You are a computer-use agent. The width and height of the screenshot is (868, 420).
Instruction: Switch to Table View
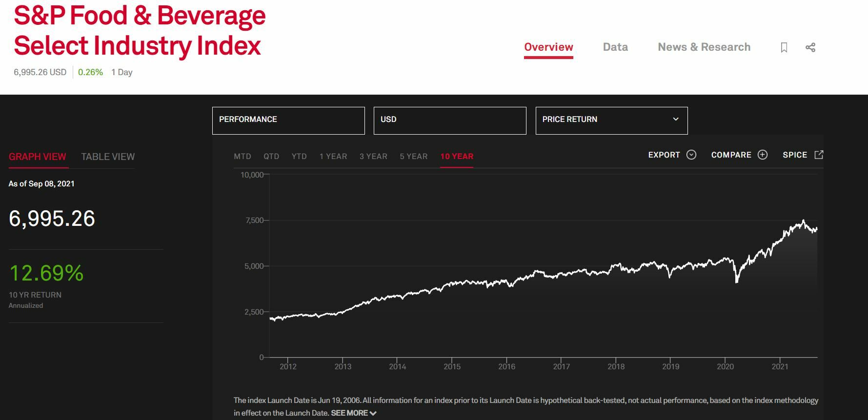pos(108,157)
